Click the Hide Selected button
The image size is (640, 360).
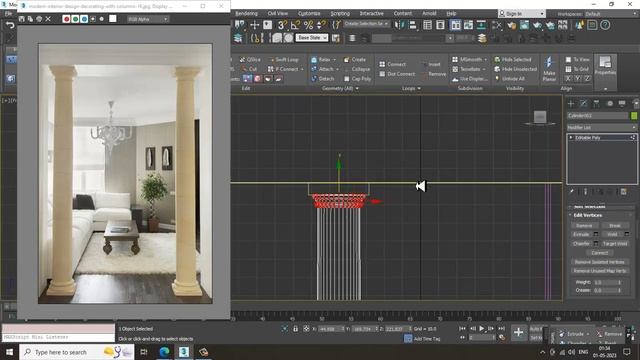(x=513, y=60)
